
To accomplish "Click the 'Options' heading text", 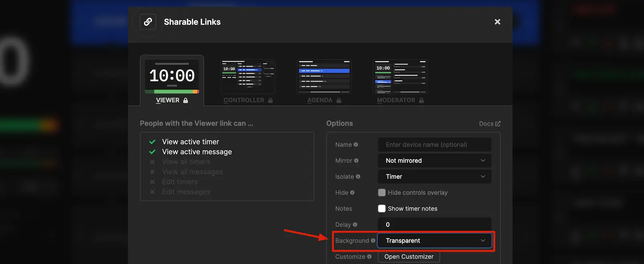I will tap(340, 123).
